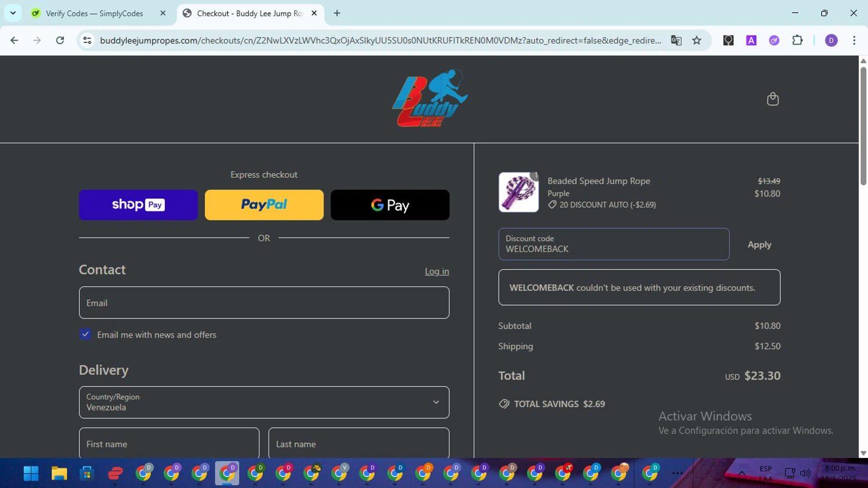Viewport: 868px width, 488px height.
Task: Open network settings in system tray
Action: coord(790,474)
